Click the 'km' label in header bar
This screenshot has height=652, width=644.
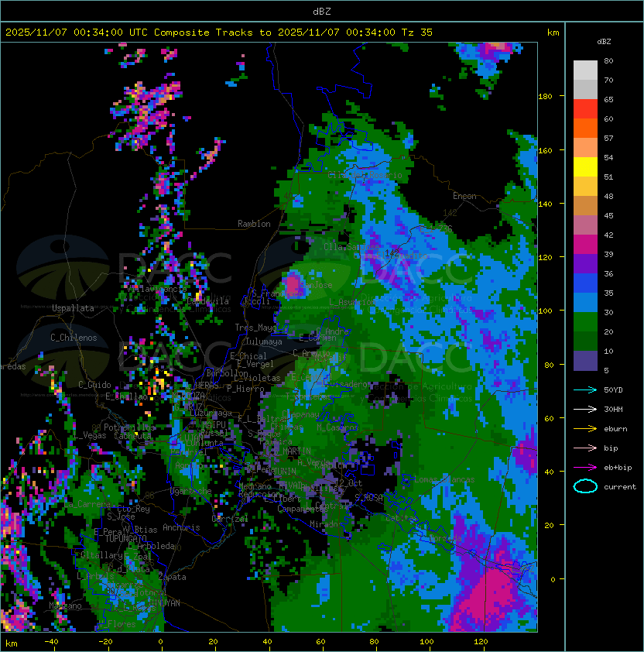pyautogui.click(x=553, y=33)
